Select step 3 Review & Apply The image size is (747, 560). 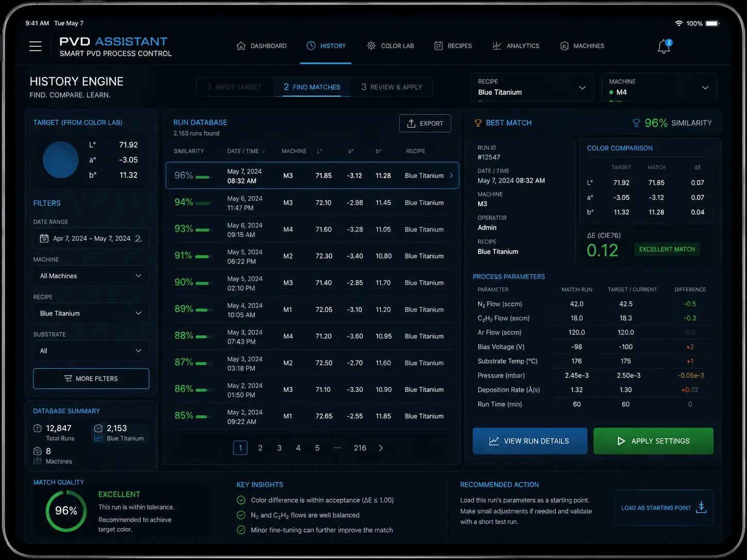(x=392, y=87)
